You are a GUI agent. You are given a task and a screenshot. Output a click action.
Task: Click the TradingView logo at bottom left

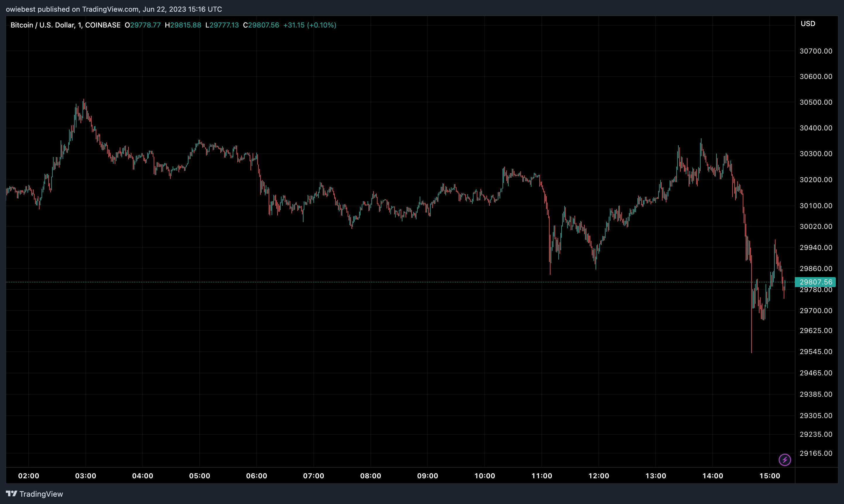(x=34, y=493)
